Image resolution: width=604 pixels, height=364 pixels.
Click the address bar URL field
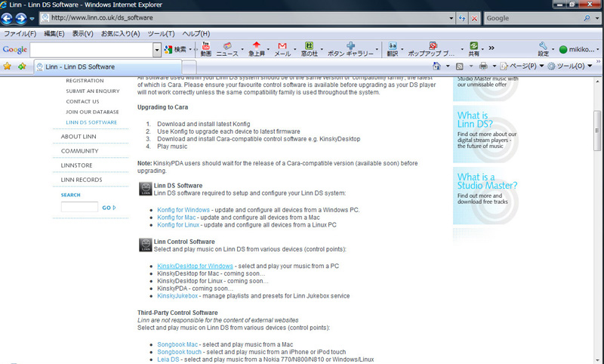245,17
